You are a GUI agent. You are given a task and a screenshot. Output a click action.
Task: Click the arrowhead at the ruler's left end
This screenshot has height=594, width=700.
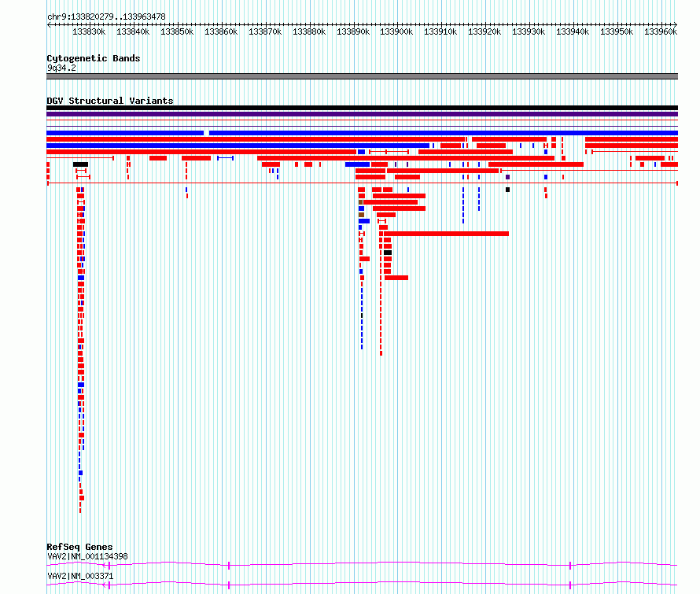(49, 24)
